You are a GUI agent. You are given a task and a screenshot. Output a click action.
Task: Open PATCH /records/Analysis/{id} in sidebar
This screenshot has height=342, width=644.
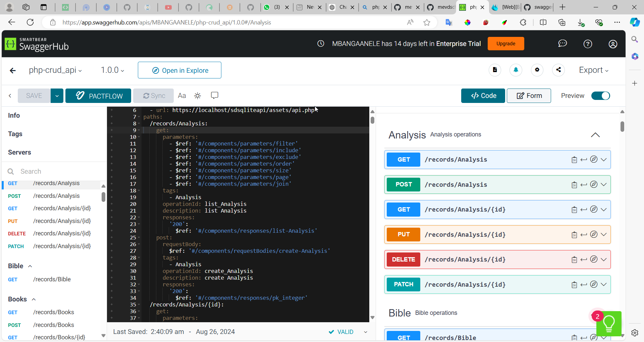click(50, 246)
